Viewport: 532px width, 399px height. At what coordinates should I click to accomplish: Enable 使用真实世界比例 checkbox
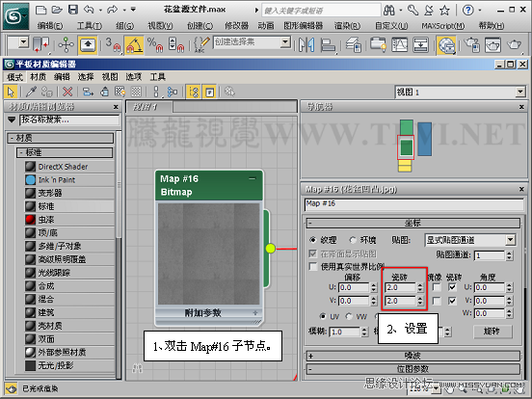[313, 266]
